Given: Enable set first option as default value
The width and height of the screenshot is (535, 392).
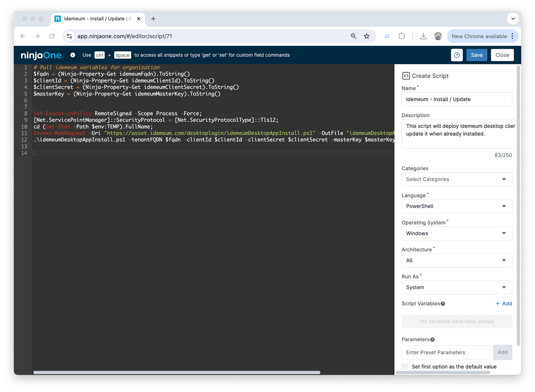Looking at the screenshot, I should point(405,367).
